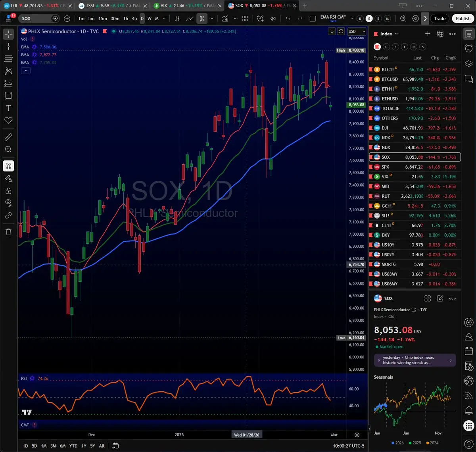Select the geometric shapes tool
Viewport: 476px width, 452px height.
8,96
